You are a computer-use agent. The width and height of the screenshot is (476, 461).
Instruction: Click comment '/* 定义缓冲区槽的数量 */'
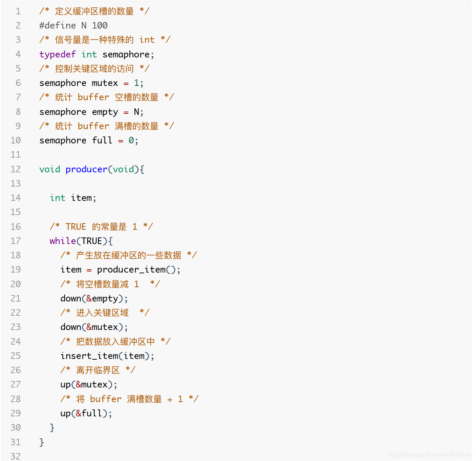click(x=94, y=11)
